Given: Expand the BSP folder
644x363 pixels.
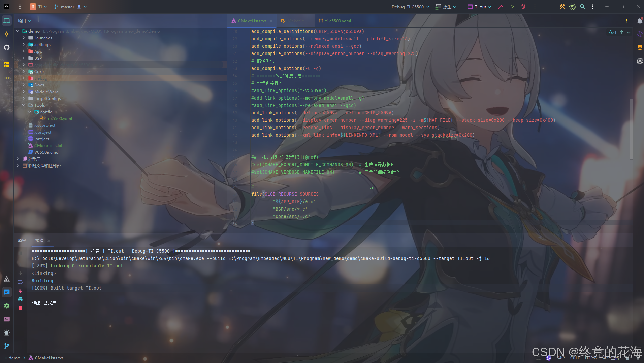Looking at the screenshot, I should [x=24, y=58].
